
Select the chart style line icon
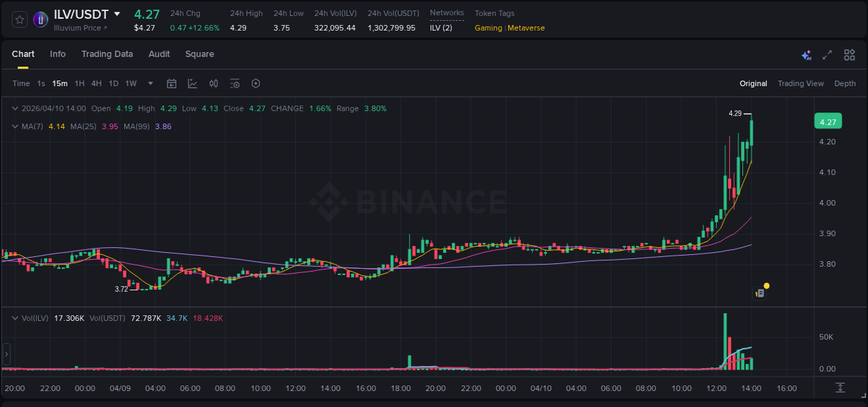point(192,83)
